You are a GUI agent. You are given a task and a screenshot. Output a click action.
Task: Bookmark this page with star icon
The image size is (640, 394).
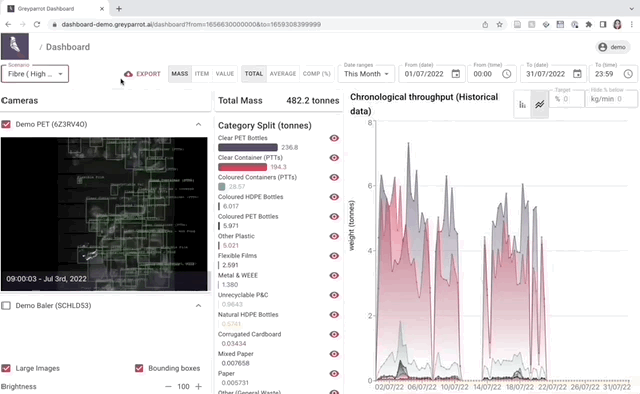coord(499,24)
